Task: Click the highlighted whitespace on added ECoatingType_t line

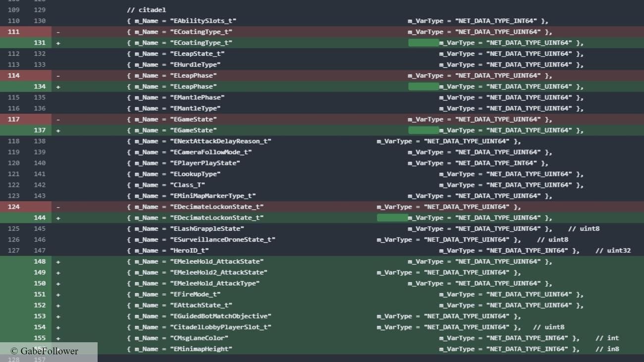Action: [423, 43]
